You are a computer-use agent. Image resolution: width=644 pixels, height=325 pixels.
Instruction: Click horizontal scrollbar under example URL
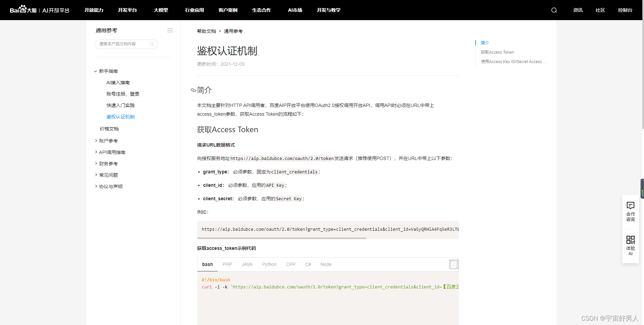point(282,238)
